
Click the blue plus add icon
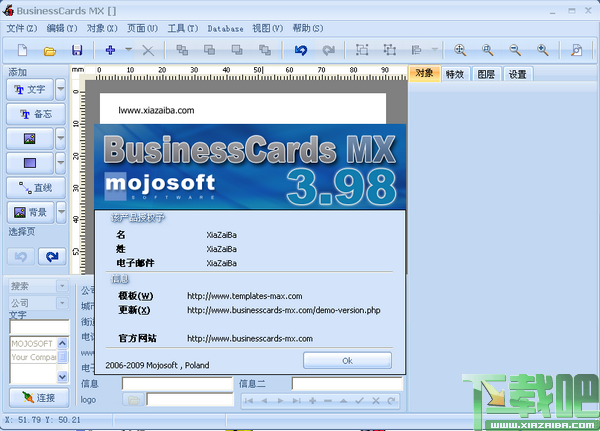coord(110,50)
